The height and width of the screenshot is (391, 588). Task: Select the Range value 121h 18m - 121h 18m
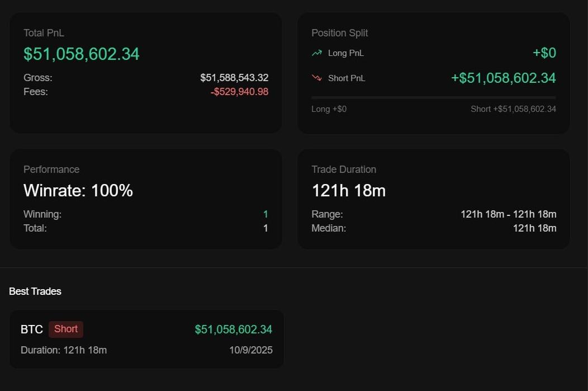(x=508, y=214)
